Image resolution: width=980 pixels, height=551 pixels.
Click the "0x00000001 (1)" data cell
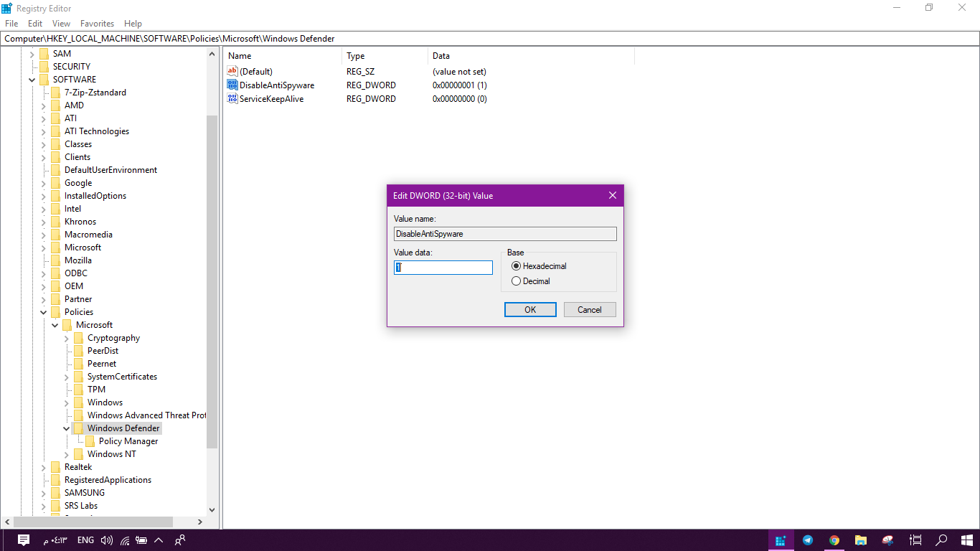pyautogui.click(x=460, y=85)
